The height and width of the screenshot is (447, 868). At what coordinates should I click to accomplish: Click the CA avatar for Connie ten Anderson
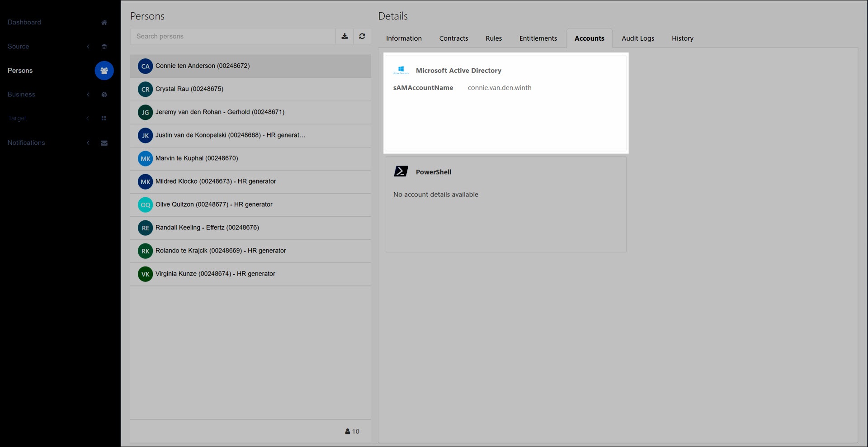tap(145, 66)
